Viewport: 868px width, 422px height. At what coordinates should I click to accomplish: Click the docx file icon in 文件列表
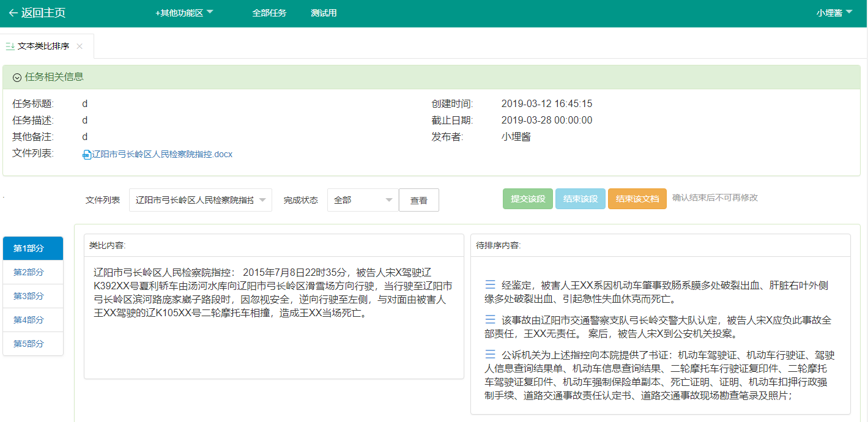click(87, 155)
